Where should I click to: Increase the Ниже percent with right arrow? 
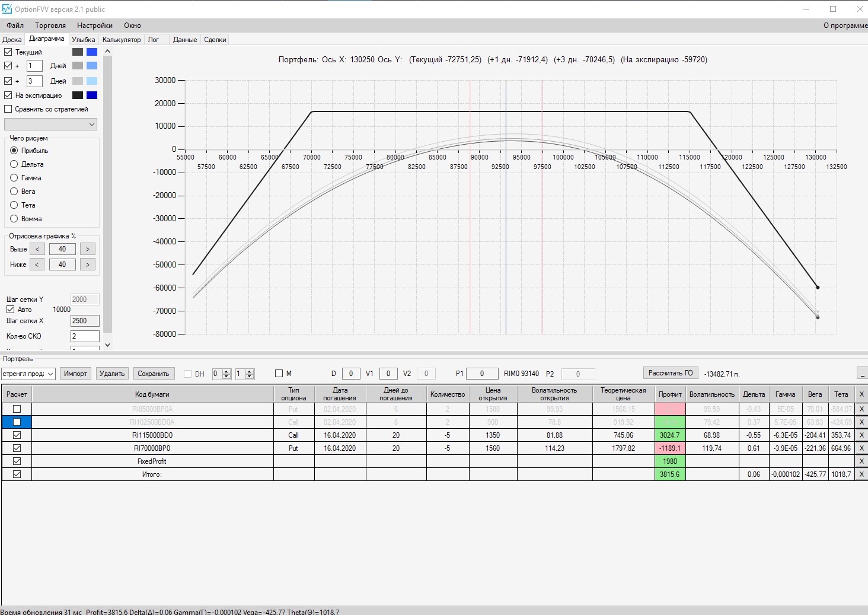(x=88, y=265)
